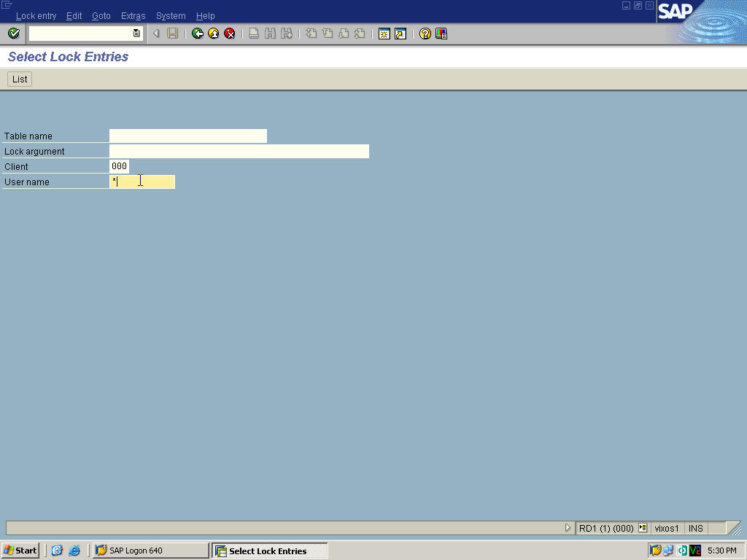This screenshot has width=747, height=560.
Task: Open search using the Find binoculars icon
Action: (x=269, y=33)
